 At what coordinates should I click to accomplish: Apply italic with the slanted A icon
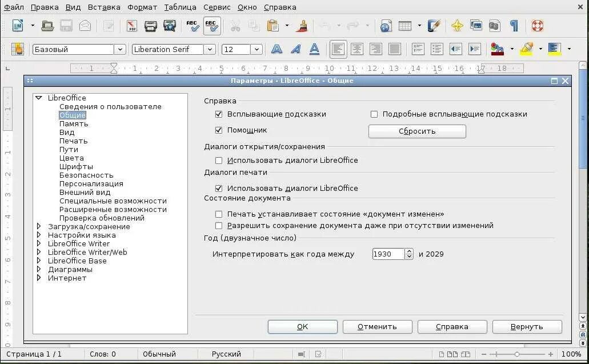tap(295, 49)
